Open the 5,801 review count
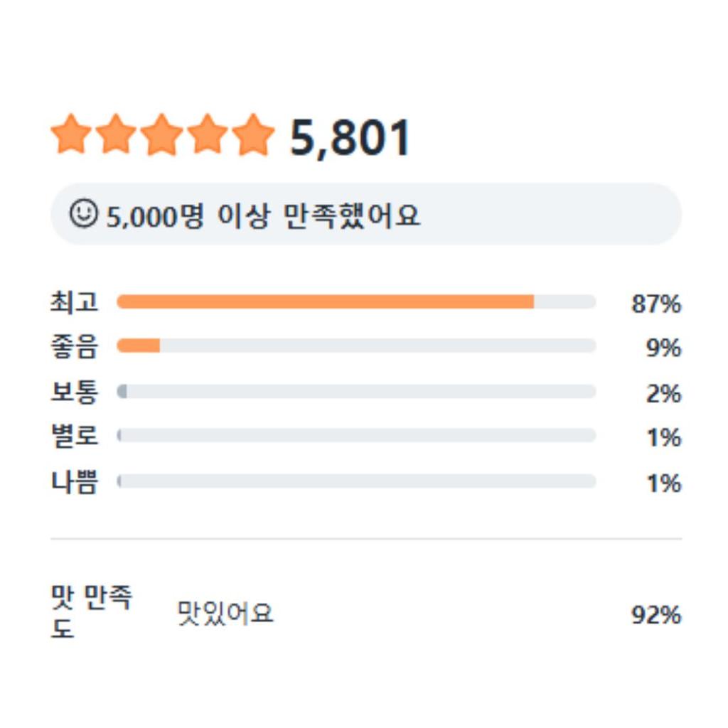The image size is (728, 728). coord(350,138)
